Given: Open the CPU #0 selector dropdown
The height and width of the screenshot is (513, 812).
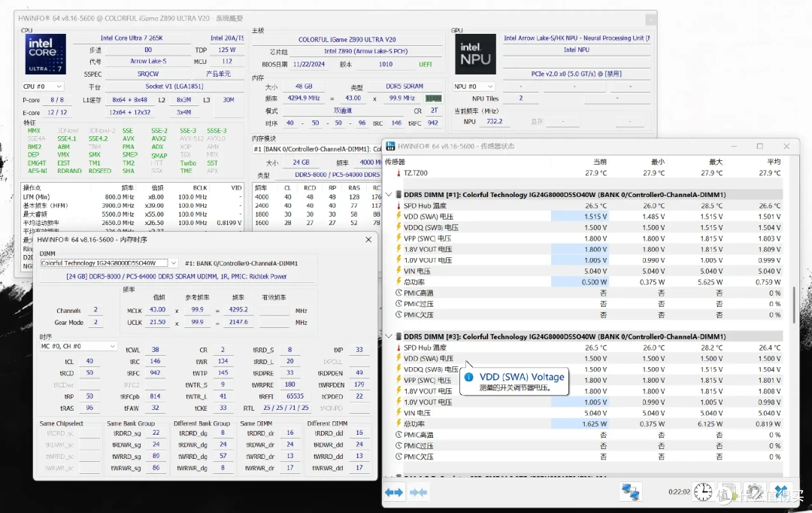Looking at the screenshot, I should click(x=42, y=87).
